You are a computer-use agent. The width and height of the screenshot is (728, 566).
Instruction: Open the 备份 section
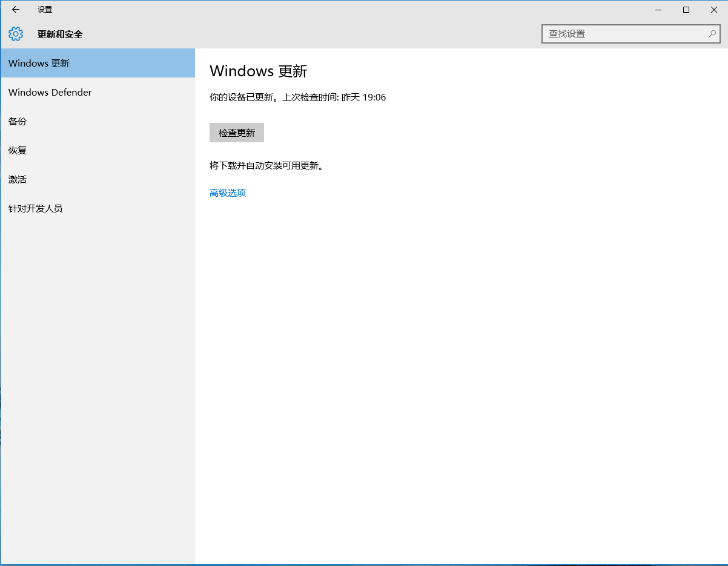[98, 121]
